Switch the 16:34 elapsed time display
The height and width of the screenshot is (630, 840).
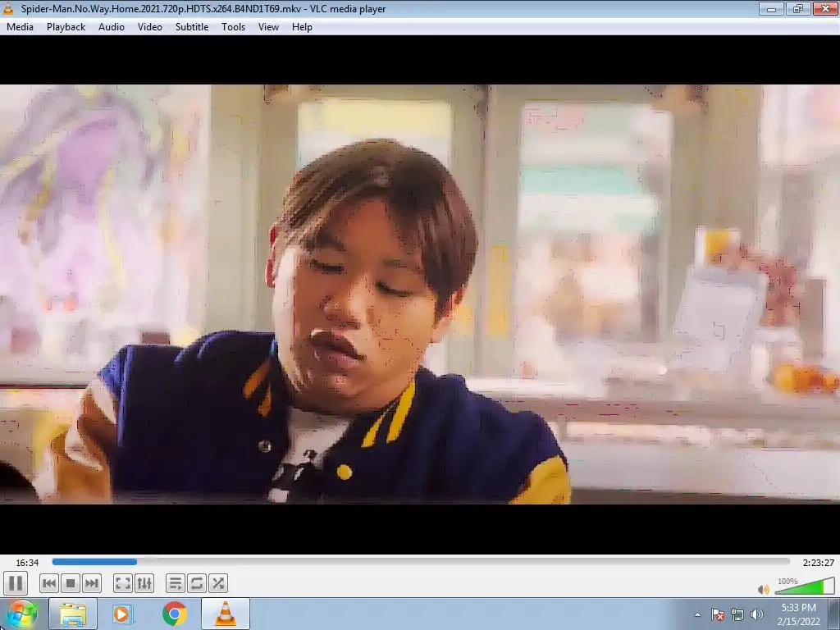(27, 563)
